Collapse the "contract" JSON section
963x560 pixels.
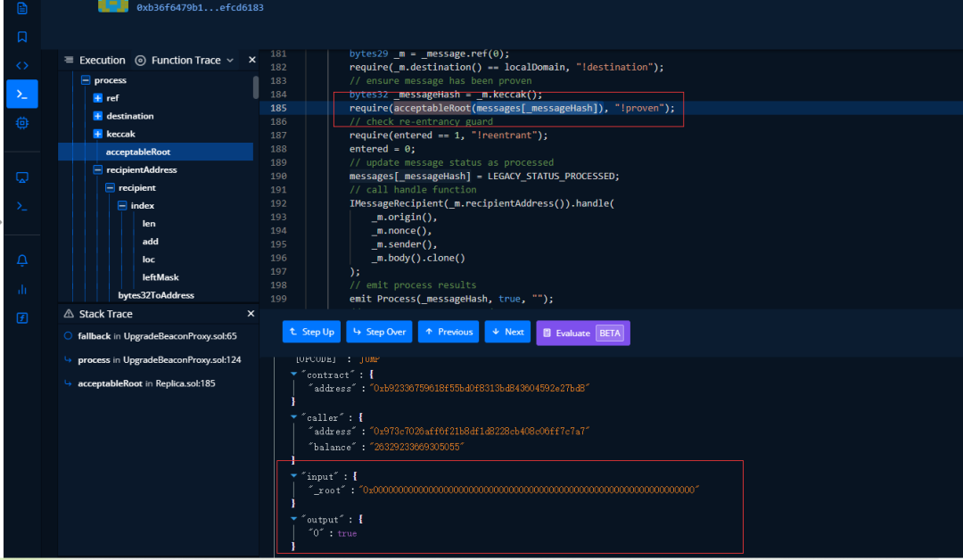[x=293, y=374]
